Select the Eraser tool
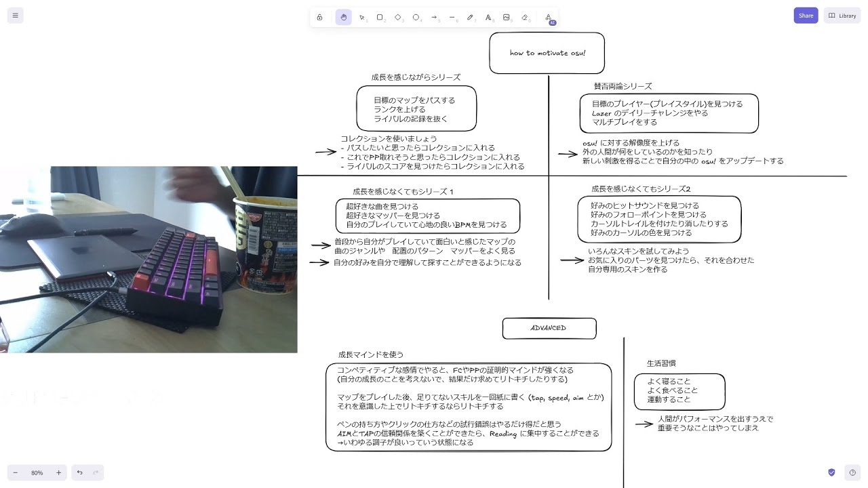Image resolution: width=868 pixels, height=488 pixels. (x=525, y=17)
